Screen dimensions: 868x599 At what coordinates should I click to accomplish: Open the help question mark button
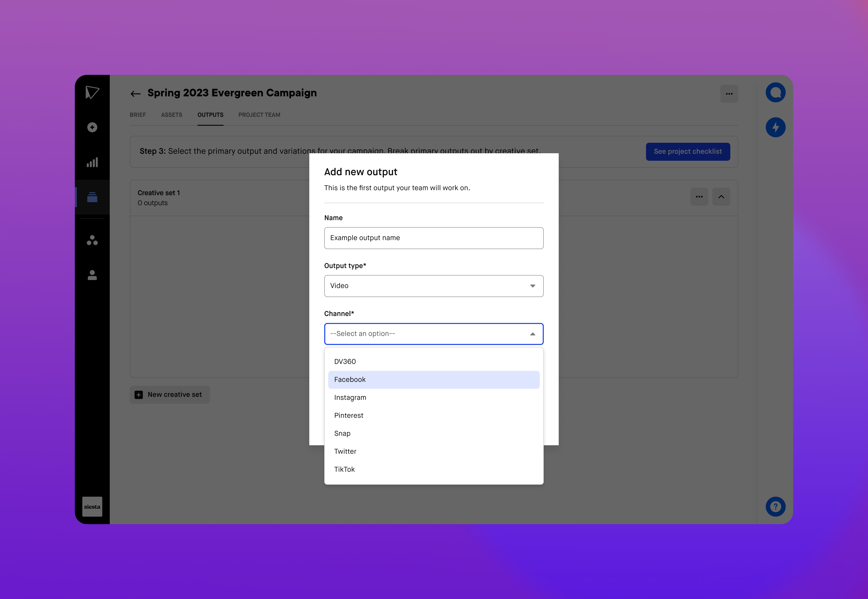coord(775,507)
